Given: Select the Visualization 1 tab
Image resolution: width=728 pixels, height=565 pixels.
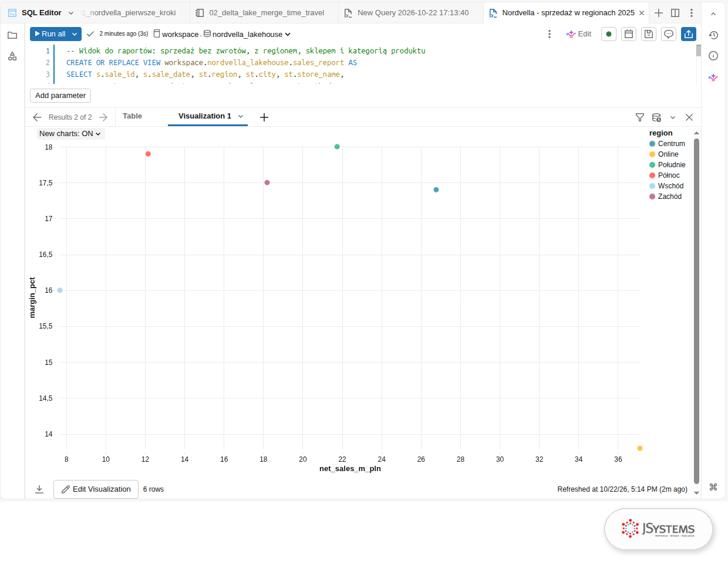Looking at the screenshot, I should (x=205, y=116).
